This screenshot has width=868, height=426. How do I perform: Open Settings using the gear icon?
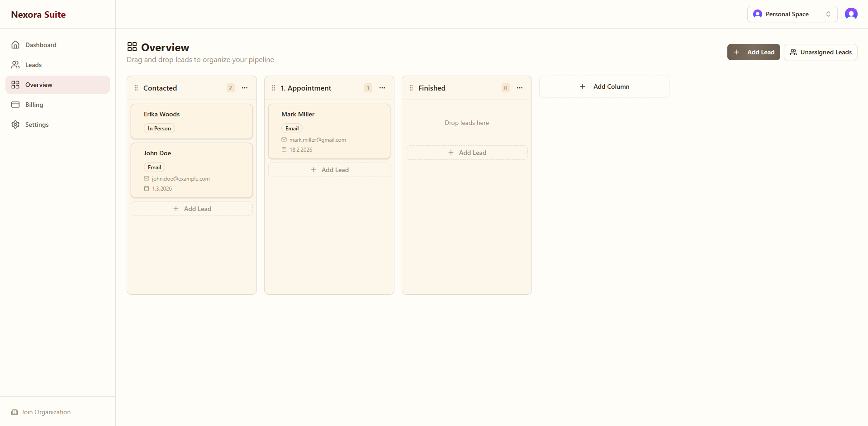(16, 124)
